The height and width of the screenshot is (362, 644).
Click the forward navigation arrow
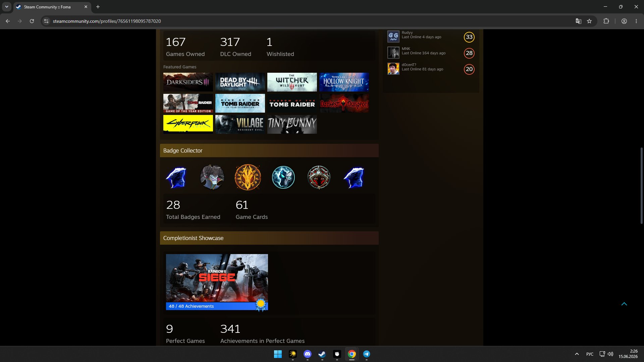pyautogui.click(x=20, y=21)
